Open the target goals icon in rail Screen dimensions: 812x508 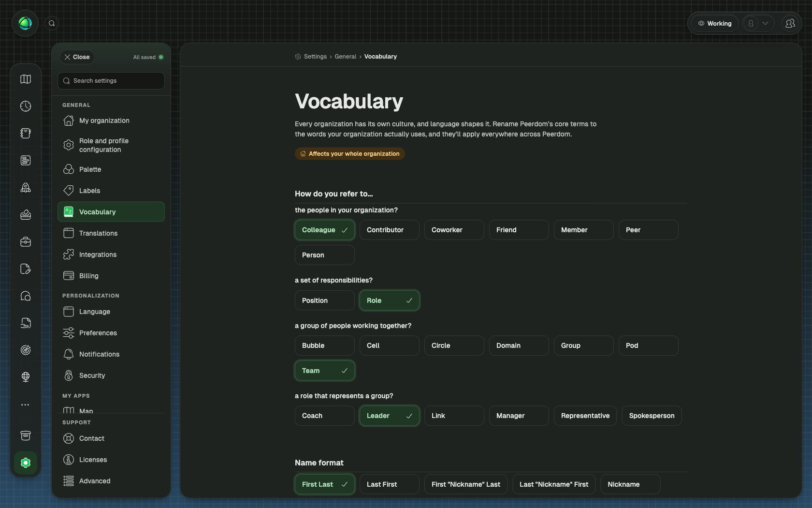[x=26, y=350]
